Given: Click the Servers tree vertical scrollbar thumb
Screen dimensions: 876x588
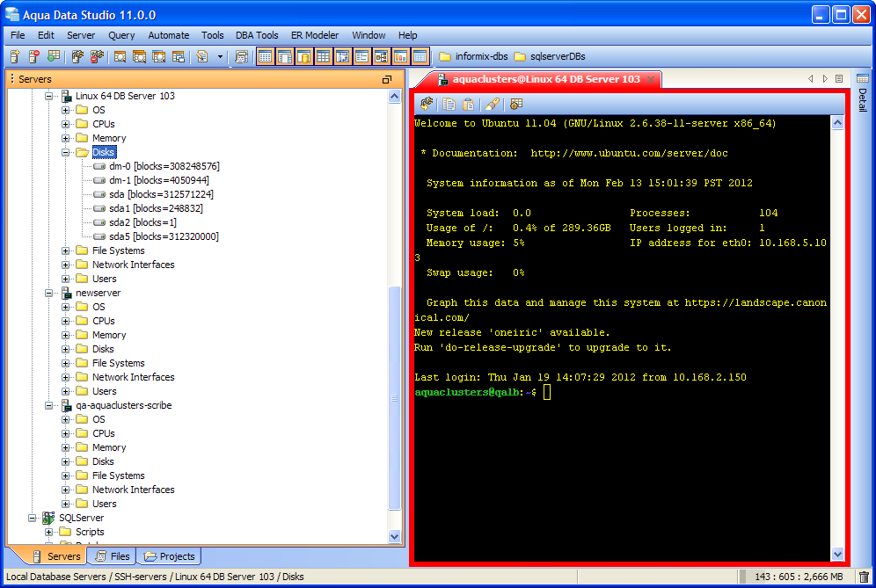Looking at the screenshot, I should pos(394,397).
